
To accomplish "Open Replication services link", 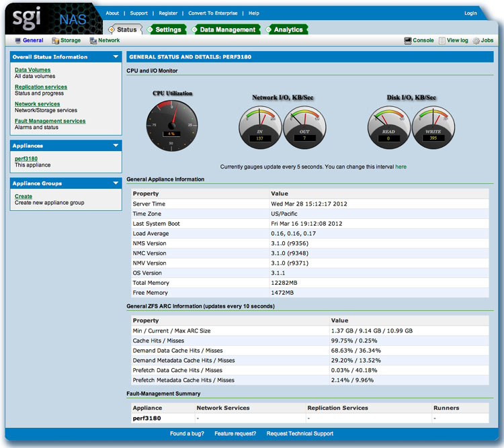I will tap(41, 87).
